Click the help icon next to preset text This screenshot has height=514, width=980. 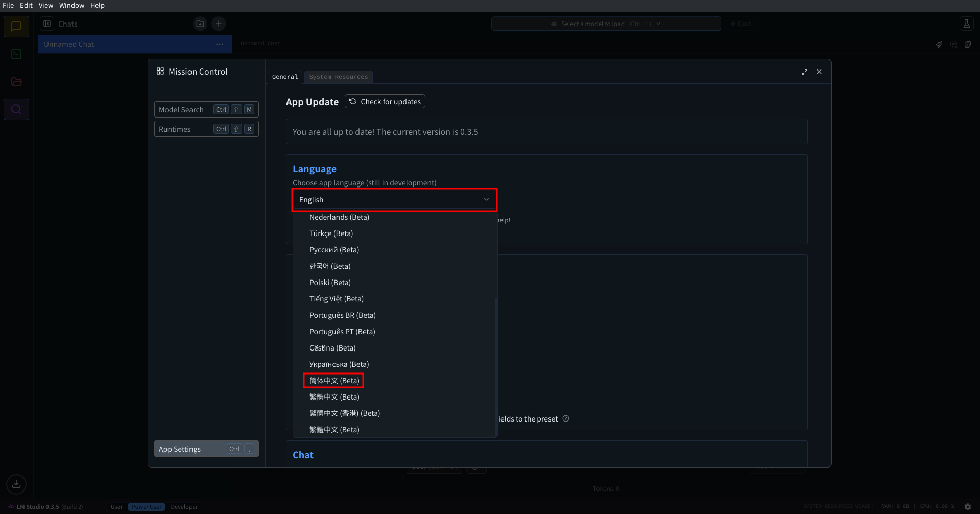(566, 418)
